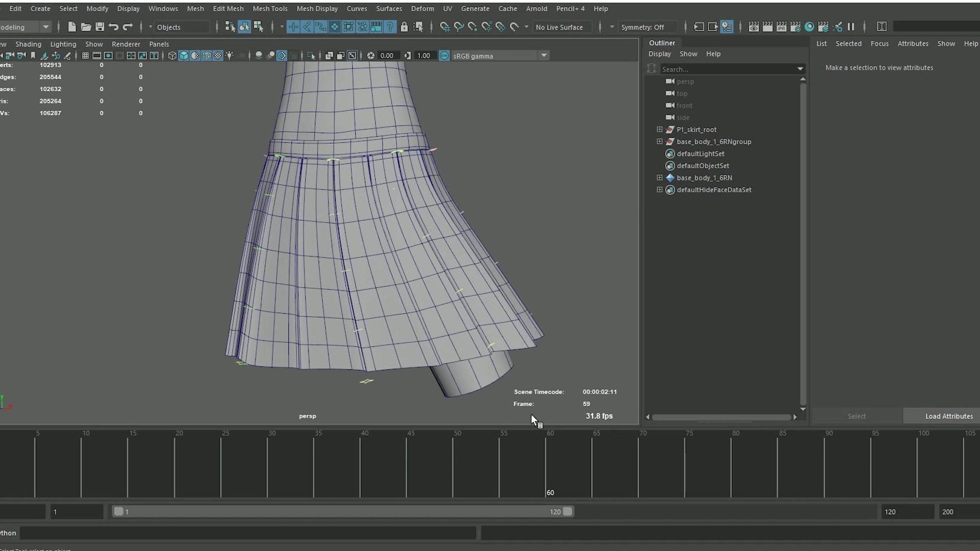Toggle the viewport grid display icon

[85, 56]
